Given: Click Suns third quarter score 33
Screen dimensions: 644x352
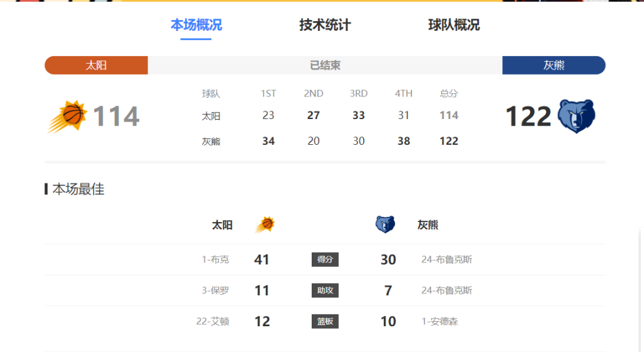Looking at the screenshot, I should pos(359,115).
